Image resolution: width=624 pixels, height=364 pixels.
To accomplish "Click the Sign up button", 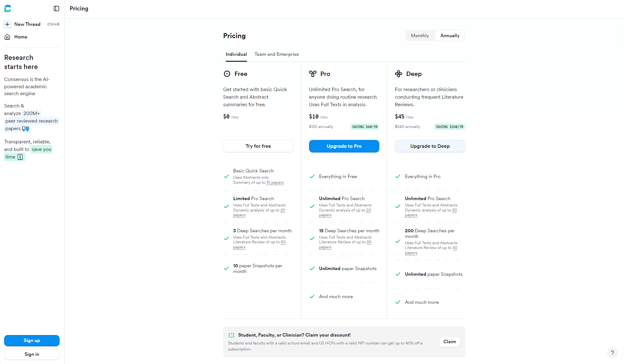I will [32, 340].
